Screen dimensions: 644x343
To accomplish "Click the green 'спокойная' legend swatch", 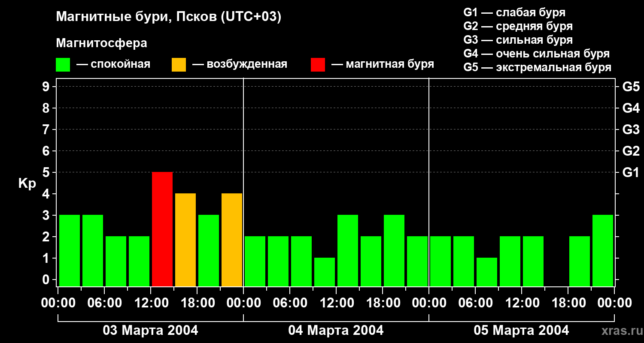I will coord(63,65).
